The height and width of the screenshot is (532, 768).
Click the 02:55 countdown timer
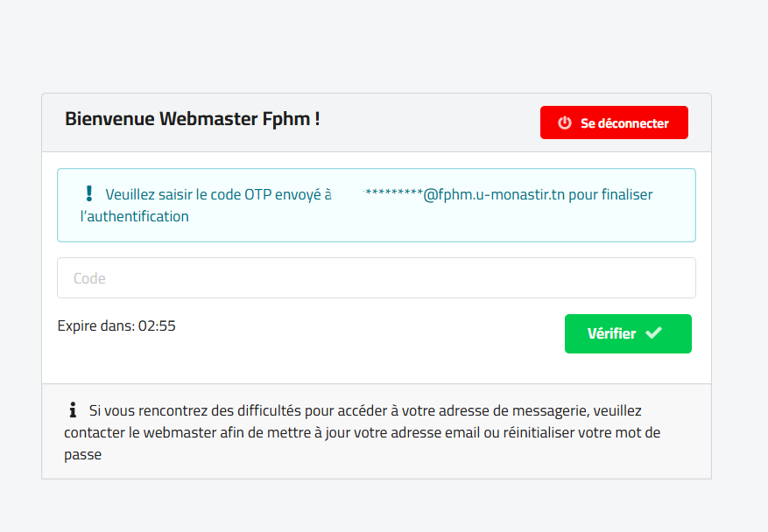tap(158, 325)
